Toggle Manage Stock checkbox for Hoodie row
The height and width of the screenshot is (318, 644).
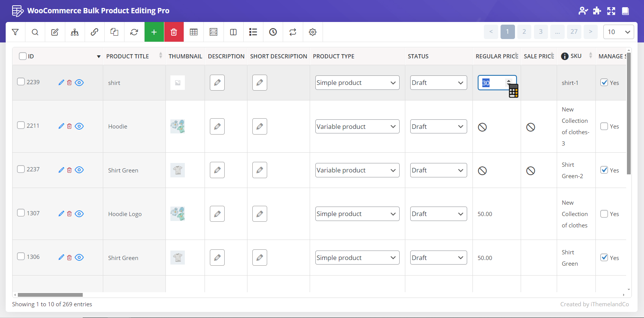coord(604,126)
